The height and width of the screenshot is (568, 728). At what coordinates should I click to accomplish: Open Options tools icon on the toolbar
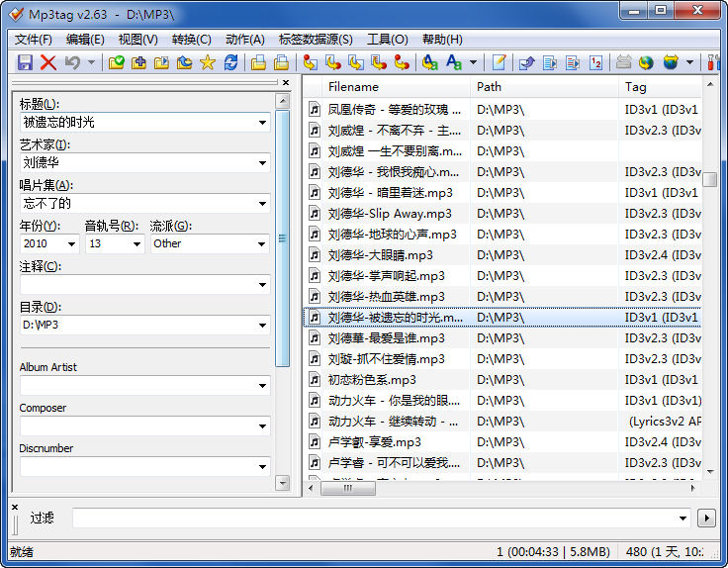[713, 61]
